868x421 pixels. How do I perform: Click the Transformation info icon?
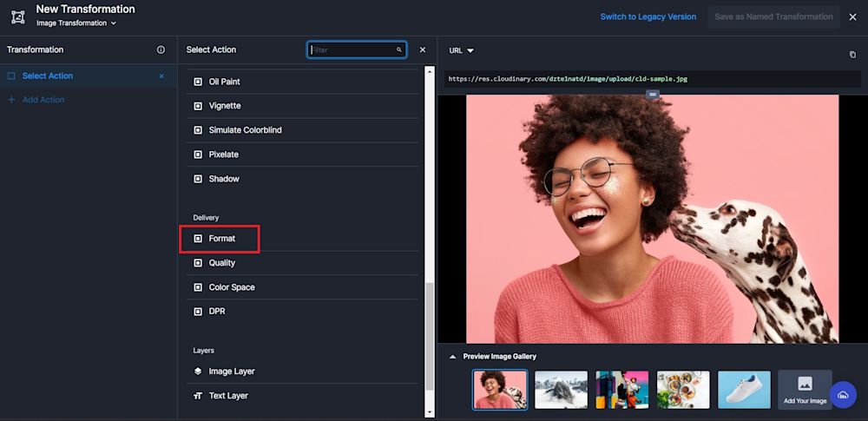click(161, 50)
